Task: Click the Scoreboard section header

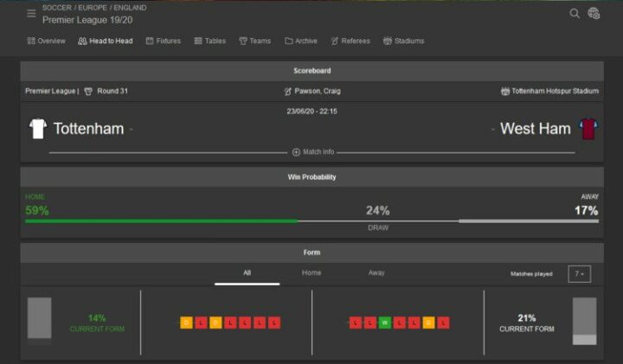Action: (x=311, y=71)
